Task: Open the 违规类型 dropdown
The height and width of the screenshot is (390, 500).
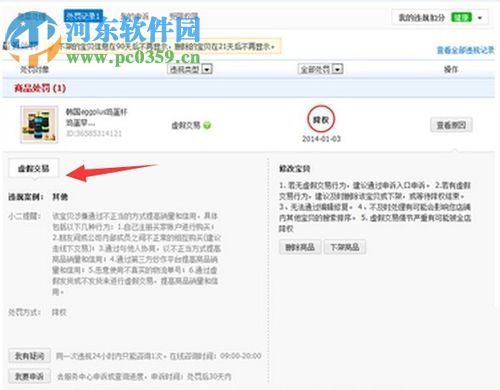Action: [190, 69]
